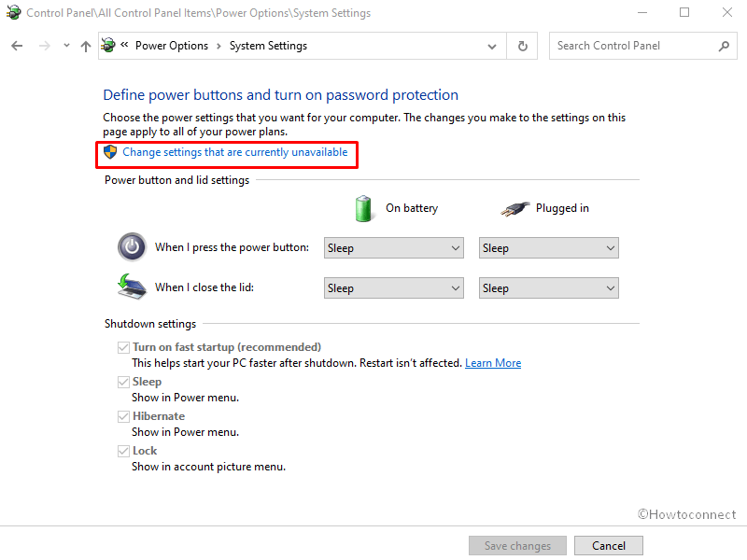Toggle Turn on fast startup checkbox

pos(123,347)
